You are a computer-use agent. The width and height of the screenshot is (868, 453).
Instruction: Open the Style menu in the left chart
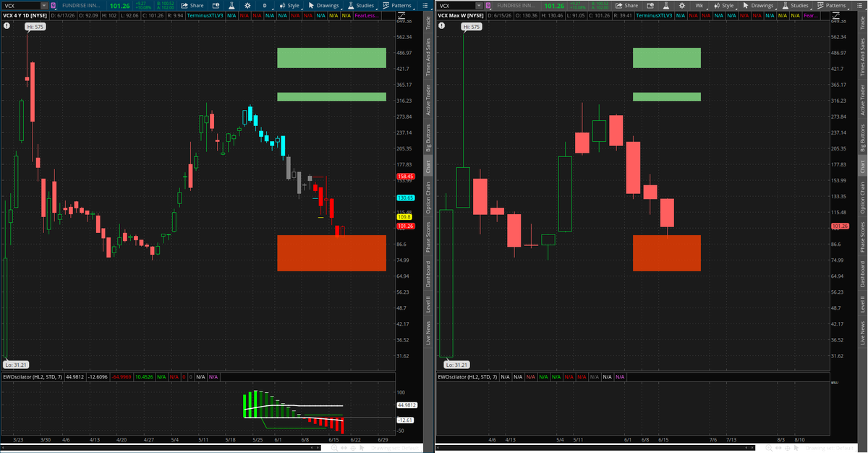click(x=289, y=6)
